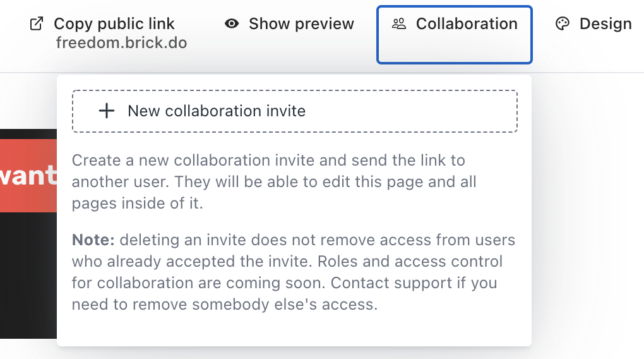Click the Copy public link text
Screen dimensions: 644x359
pos(114,24)
